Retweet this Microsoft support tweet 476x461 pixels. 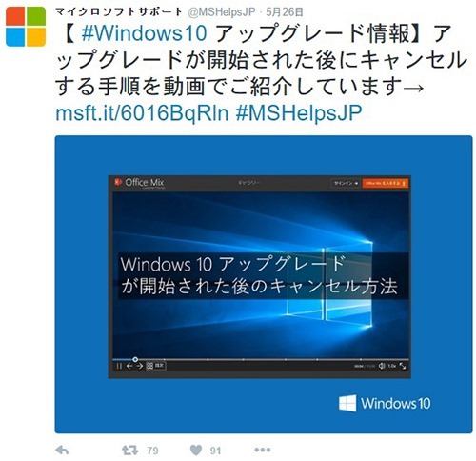130,450
